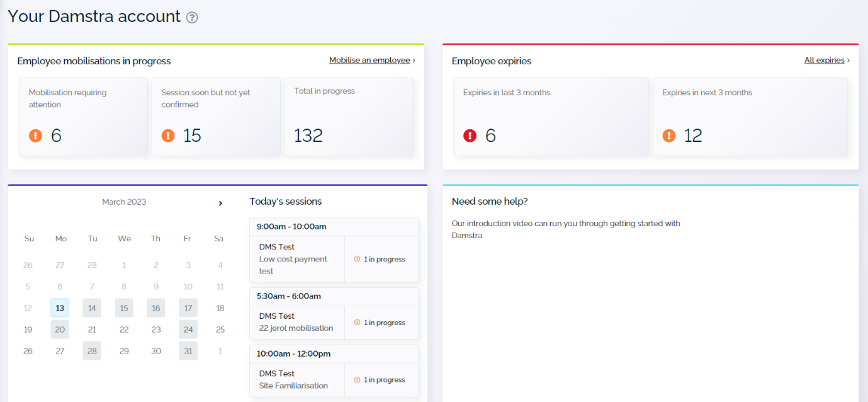Screen dimensions: 868x402
Task: Click orange alert icon for Mobilisation requiring attention
Action: [x=36, y=135]
